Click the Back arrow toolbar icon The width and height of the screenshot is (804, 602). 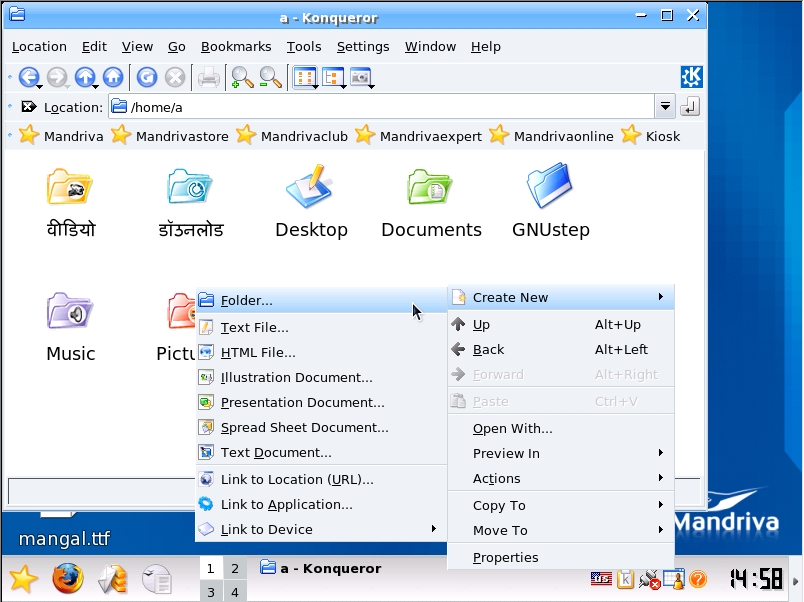28,77
